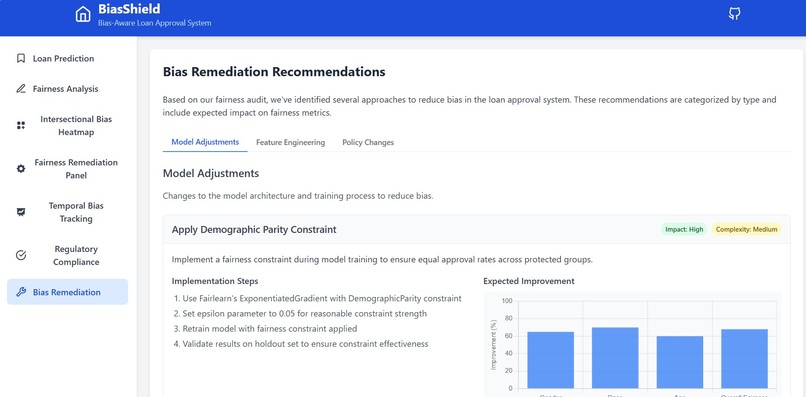Click the Loan Prediction bookmark icon
Image resolution: width=806 pixels, height=397 pixels.
[21, 58]
